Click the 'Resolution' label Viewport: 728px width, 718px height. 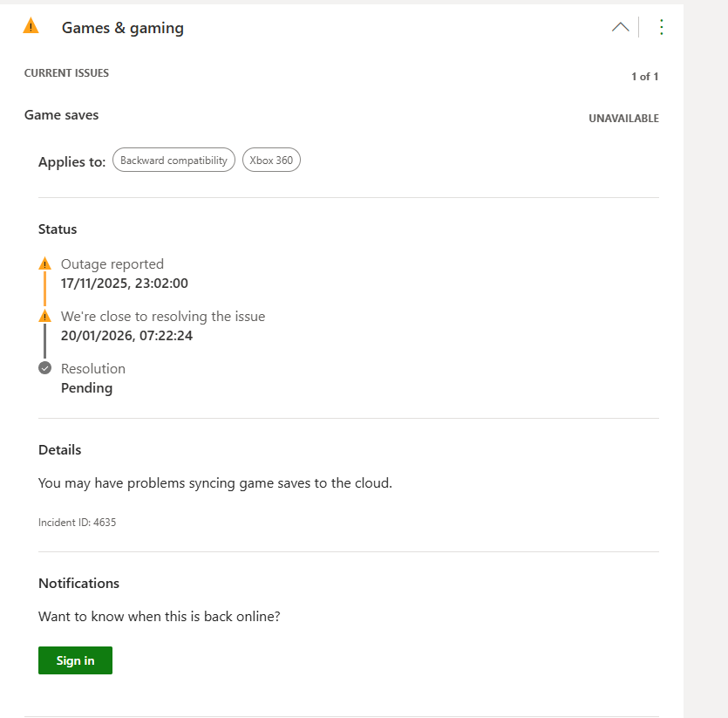click(x=93, y=368)
